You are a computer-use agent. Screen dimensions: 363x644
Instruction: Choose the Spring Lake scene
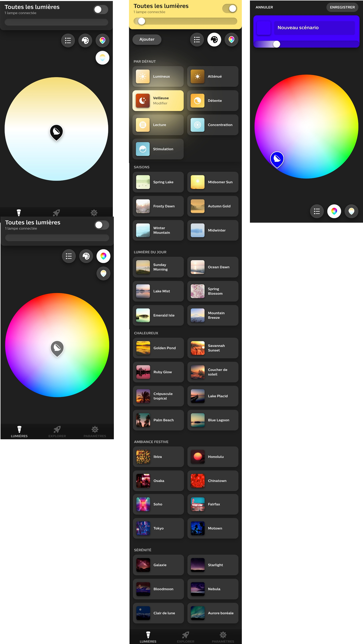click(158, 182)
